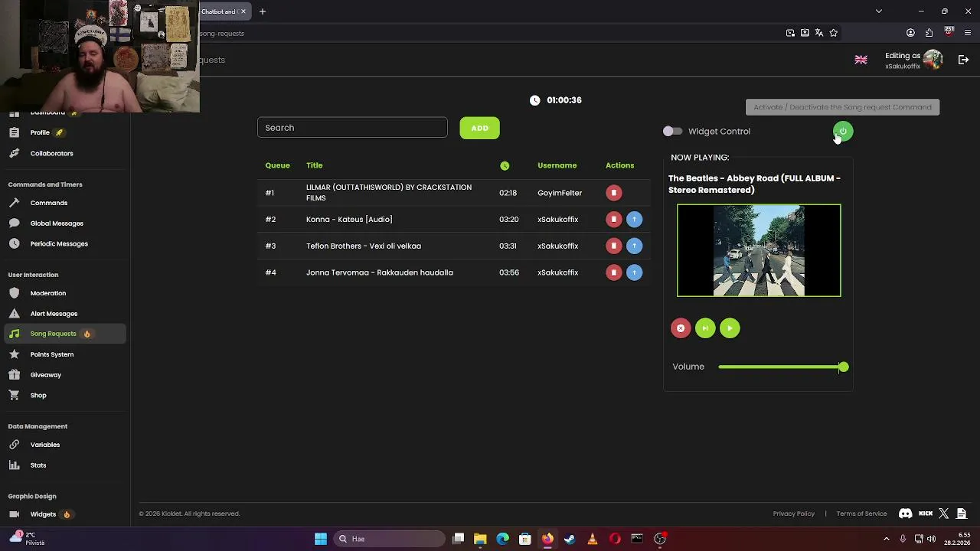The height and width of the screenshot is (551, 980).
Task: Open the Discord footer icon
Action: tap(905, 514)
